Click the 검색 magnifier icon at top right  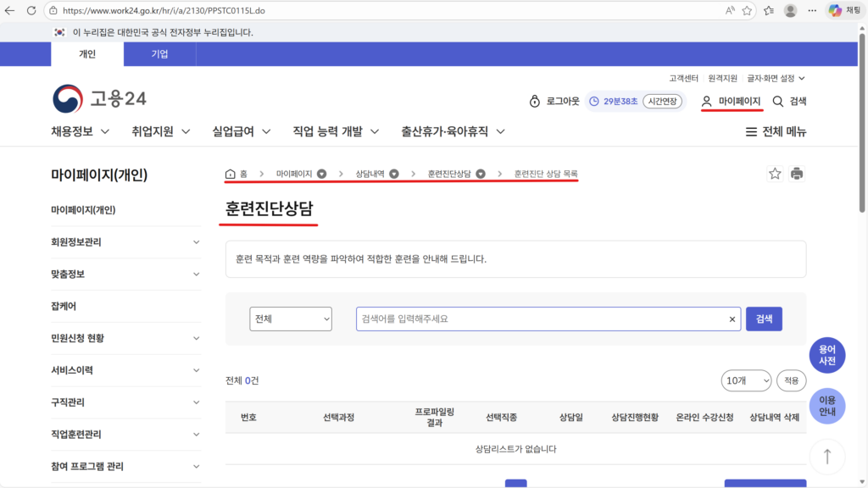coord(778,100)
